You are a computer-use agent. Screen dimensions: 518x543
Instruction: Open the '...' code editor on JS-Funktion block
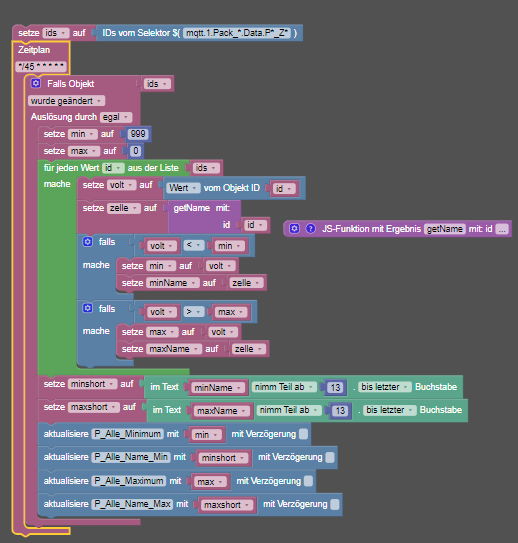click(x=502, y=229)
